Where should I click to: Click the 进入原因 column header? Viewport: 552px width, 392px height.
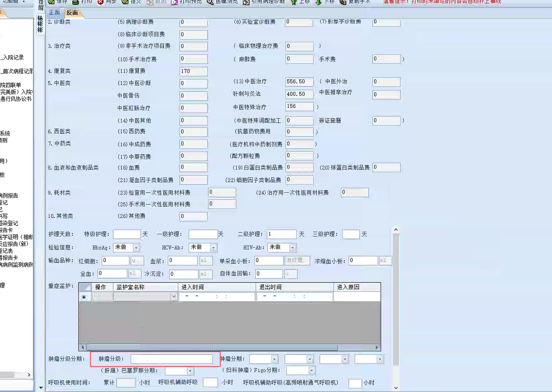[357, 287]
